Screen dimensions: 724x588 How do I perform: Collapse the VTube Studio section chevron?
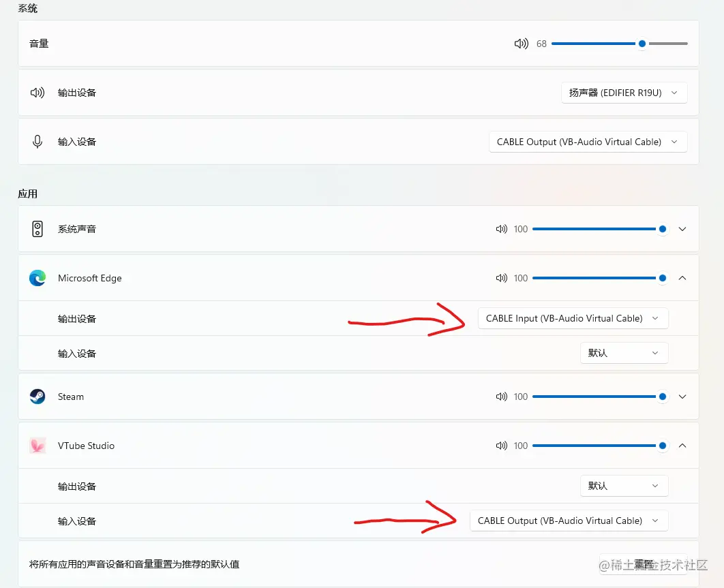[x=682, y=446]
